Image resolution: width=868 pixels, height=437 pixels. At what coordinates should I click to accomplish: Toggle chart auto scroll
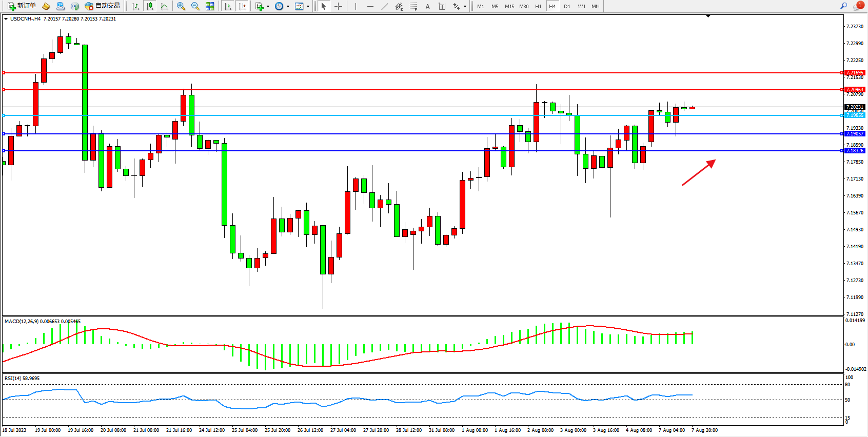pyautogui.click(x=228, y=6)
